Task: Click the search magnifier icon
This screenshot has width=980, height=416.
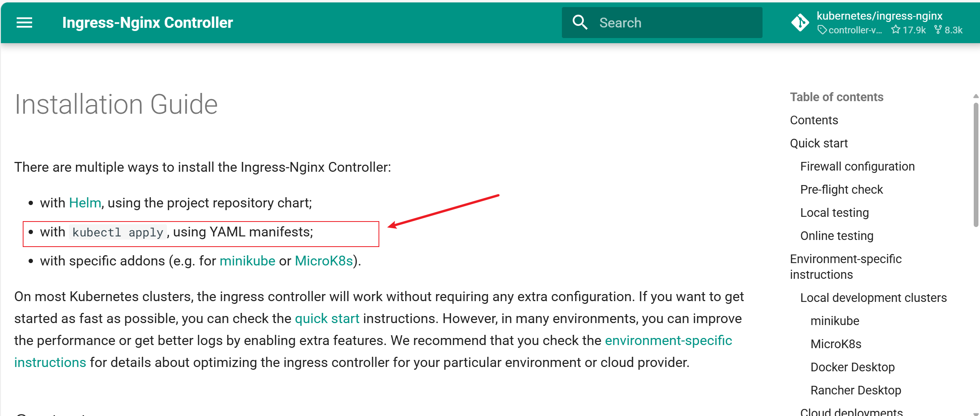Action: click(x=580, y=22)
